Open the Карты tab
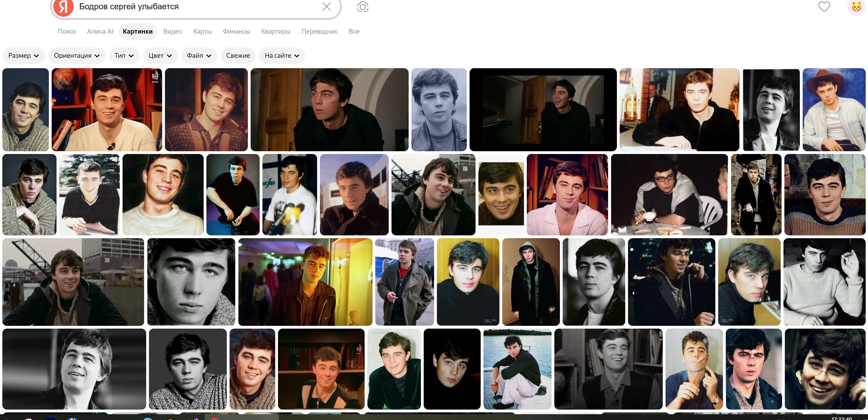This screenshot has width=868, height=420. (x=202, y=31)
